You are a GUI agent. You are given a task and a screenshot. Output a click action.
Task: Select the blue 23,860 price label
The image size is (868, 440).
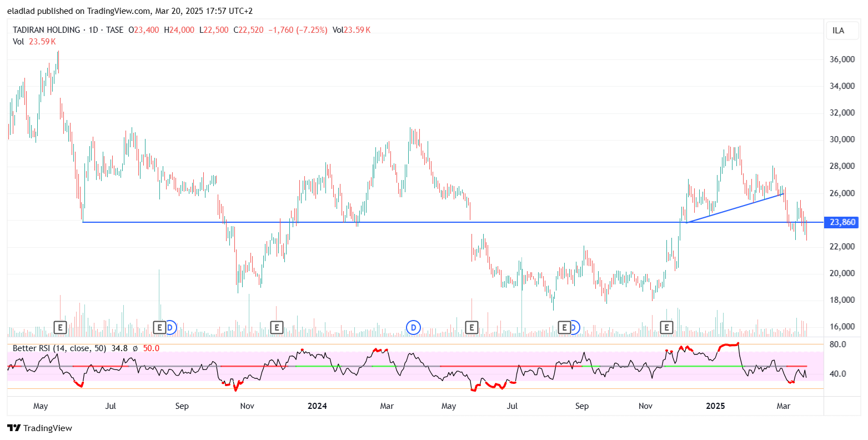click(842, 222)
